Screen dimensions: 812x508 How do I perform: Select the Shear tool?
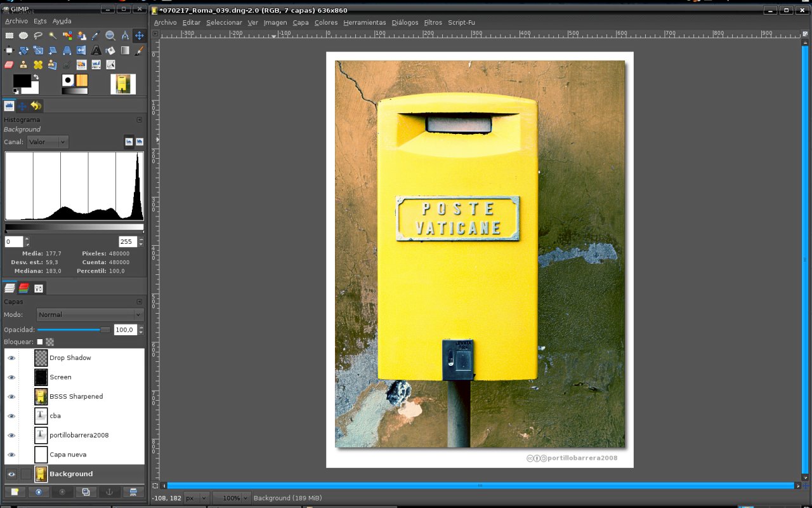(x=53, y=50)
